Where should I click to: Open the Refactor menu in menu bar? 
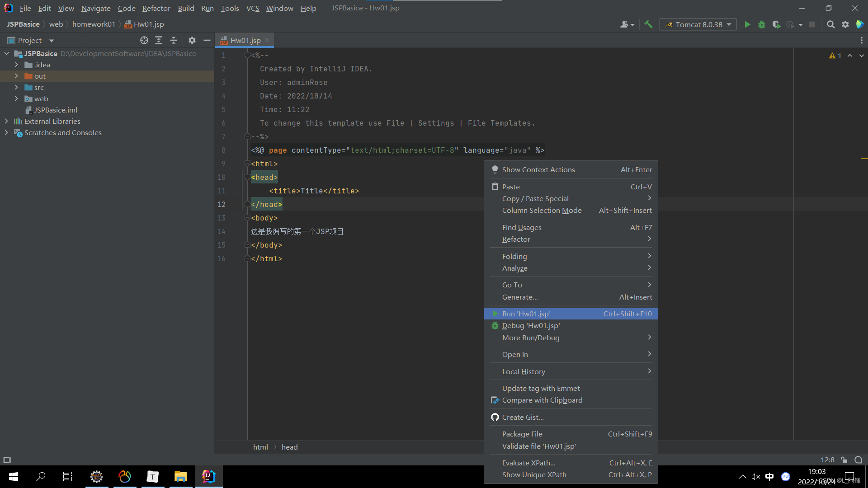[156, 8]
